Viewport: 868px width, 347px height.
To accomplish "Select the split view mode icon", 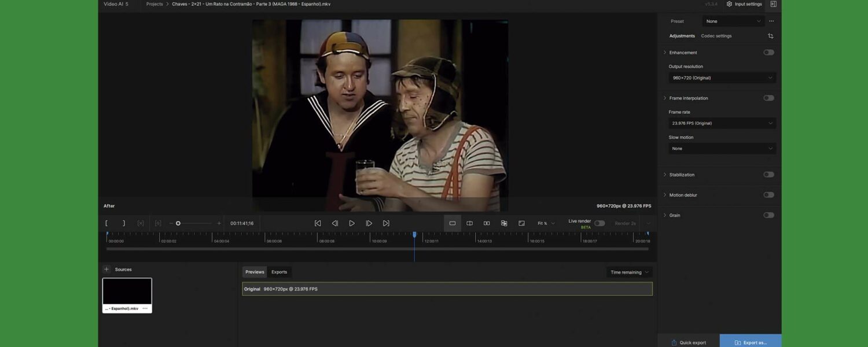I will (470, 223).
